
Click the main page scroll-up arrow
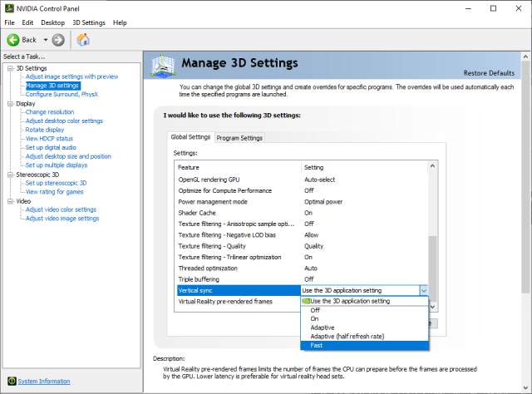pos(525,57)
